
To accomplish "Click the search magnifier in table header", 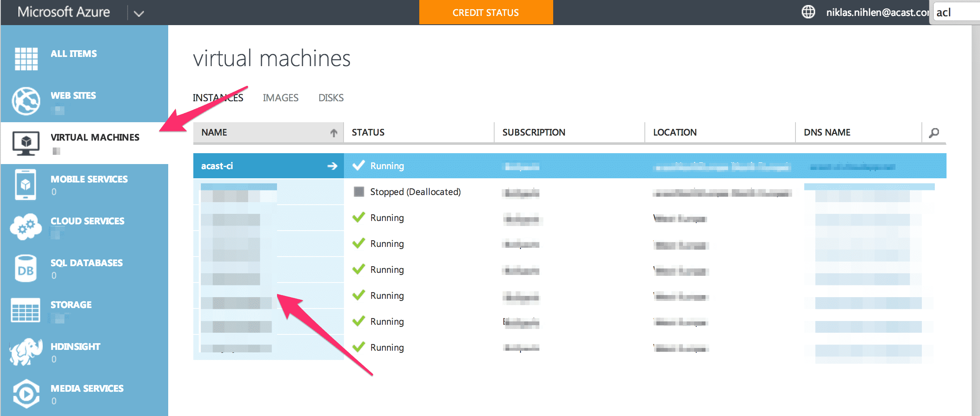I will pos(934,133).
